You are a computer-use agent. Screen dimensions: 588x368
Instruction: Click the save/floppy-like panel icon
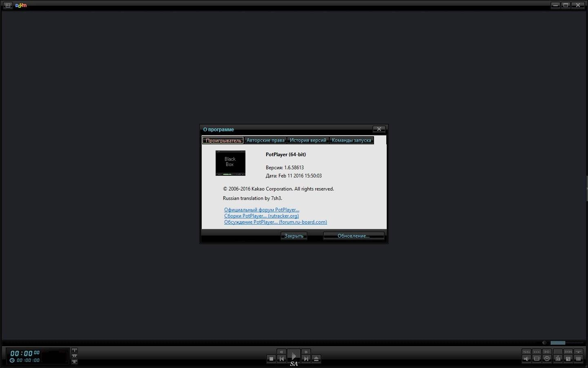point(568,359)
